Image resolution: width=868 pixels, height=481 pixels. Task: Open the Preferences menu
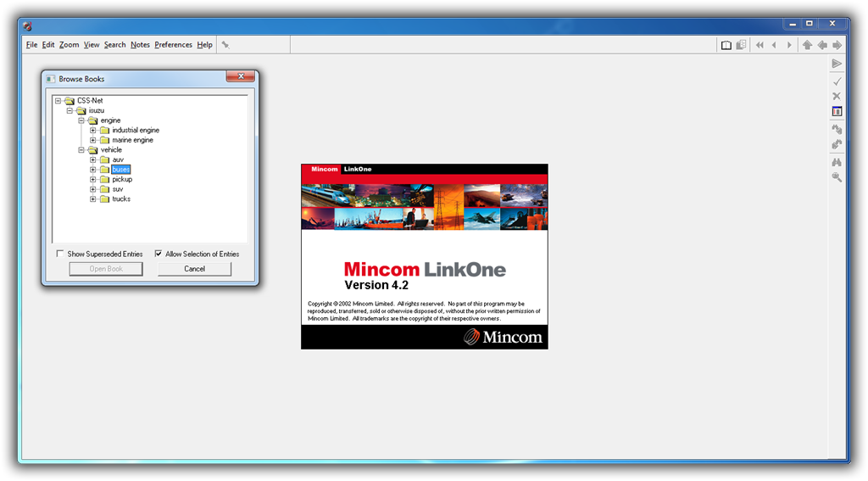[173, 45]
